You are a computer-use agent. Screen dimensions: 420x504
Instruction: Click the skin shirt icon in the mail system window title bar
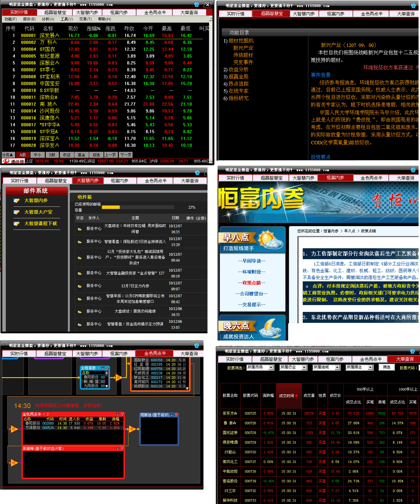coord(197,173)
